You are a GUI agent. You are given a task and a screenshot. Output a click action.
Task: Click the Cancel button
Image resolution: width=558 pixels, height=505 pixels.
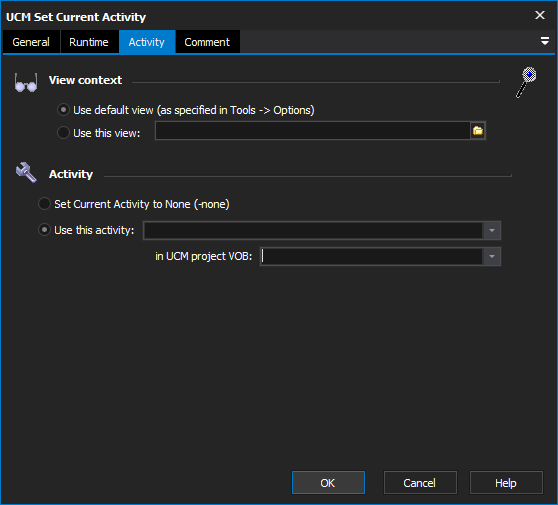tap(420, 483)
